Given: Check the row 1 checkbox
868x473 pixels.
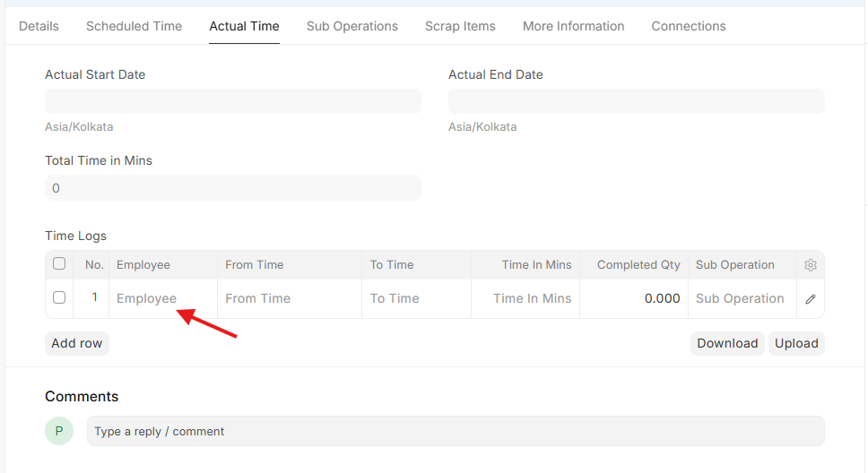Looking at the screenshot, I should click(59, 298).
